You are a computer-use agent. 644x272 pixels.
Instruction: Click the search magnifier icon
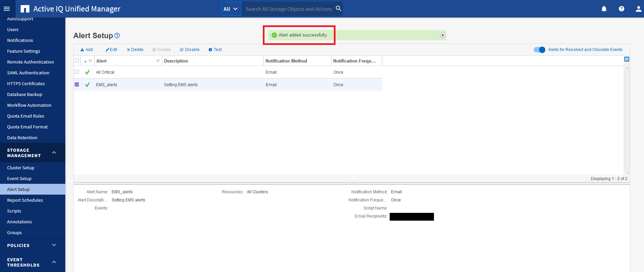[338, 8]
